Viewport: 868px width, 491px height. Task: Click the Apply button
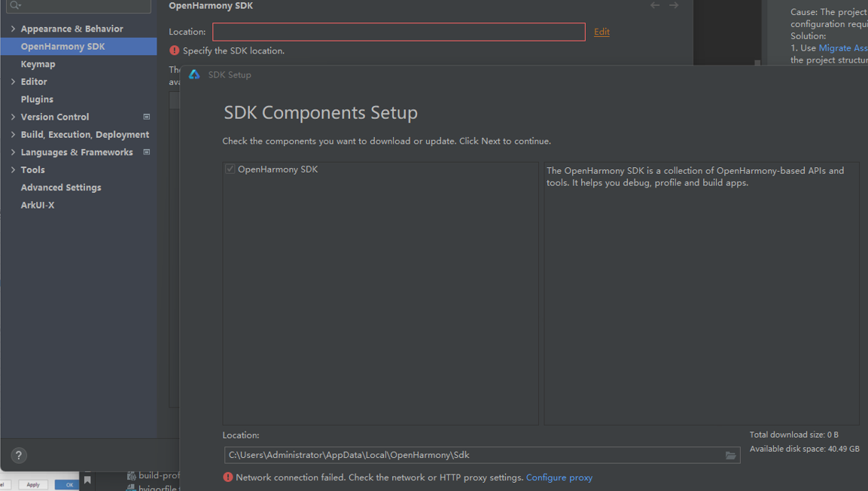point(33,485)
